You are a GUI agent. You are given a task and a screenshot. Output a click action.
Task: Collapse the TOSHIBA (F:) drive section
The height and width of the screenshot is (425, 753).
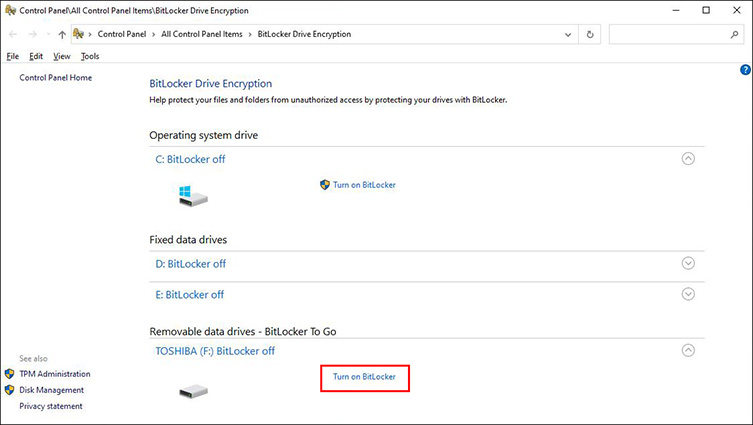point(688,351)
